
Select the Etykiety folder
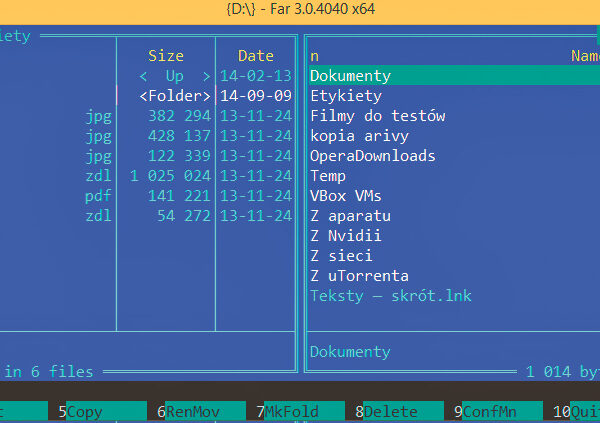point(346,96)
